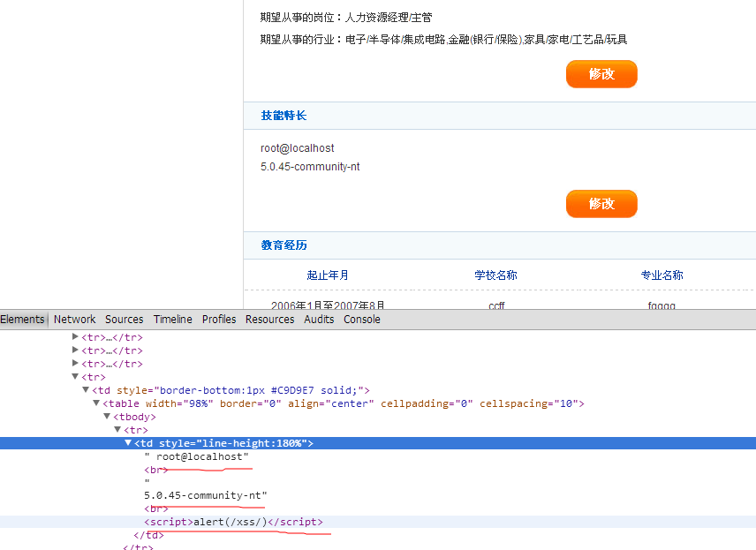Select the script alert(/xss/) line
The width and height of the screenshot is (756, 550).
[x=233, y=522]
